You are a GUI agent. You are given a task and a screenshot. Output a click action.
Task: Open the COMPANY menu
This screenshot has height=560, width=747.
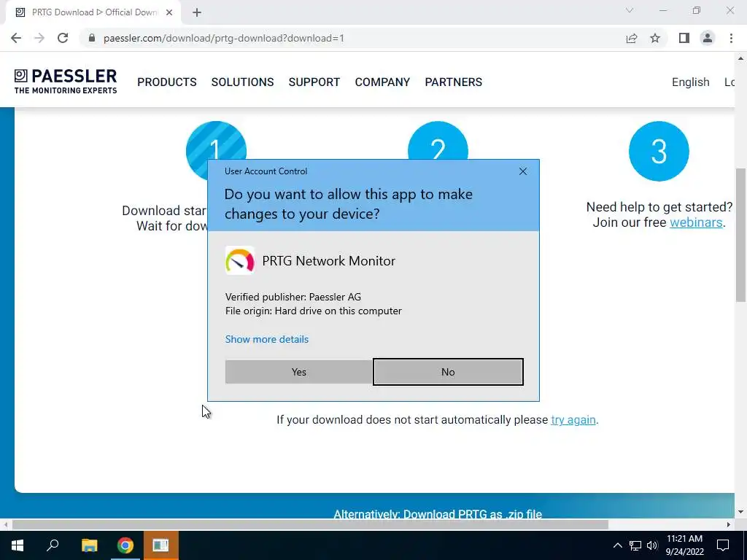tap(382, 82)
